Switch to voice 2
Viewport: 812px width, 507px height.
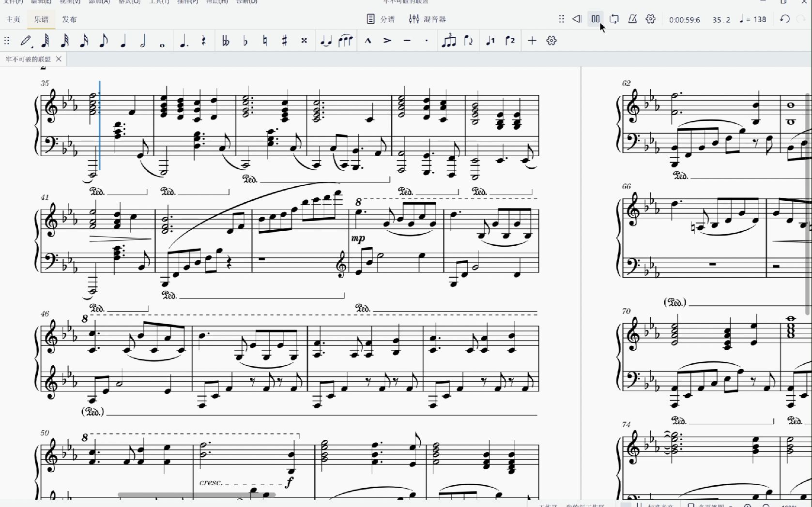[510, 41]
